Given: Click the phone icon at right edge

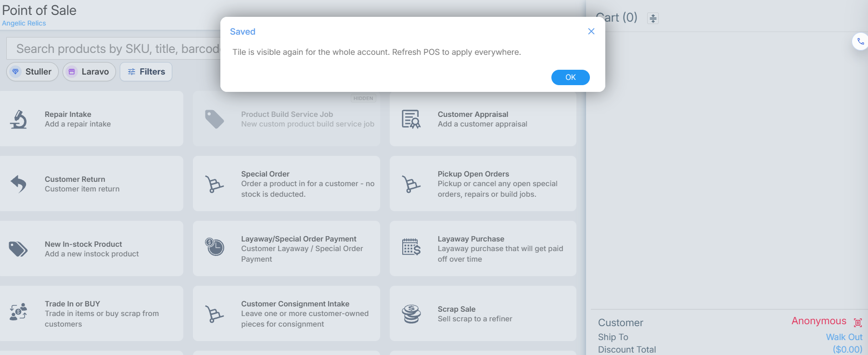Looking at the screenshot, I should (860, 41).
